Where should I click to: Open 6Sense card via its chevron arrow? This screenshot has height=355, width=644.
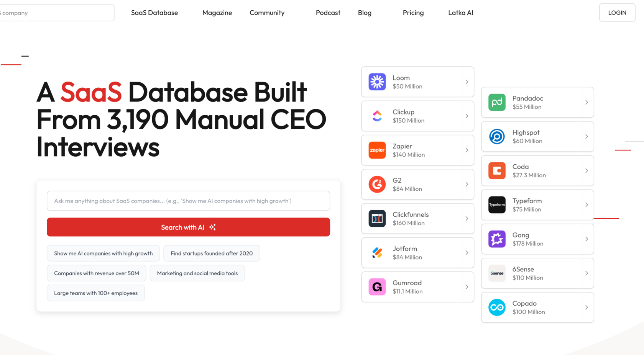pos(586,273)
